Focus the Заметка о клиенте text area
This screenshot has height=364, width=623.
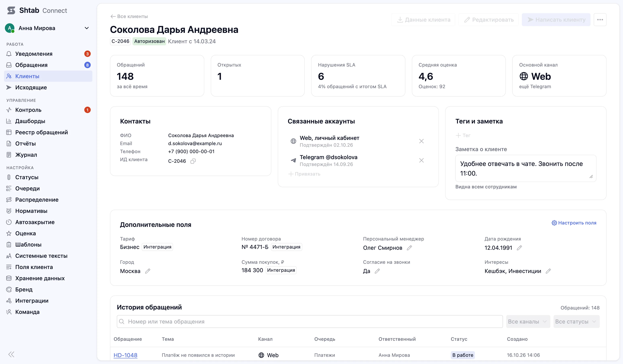526,168
